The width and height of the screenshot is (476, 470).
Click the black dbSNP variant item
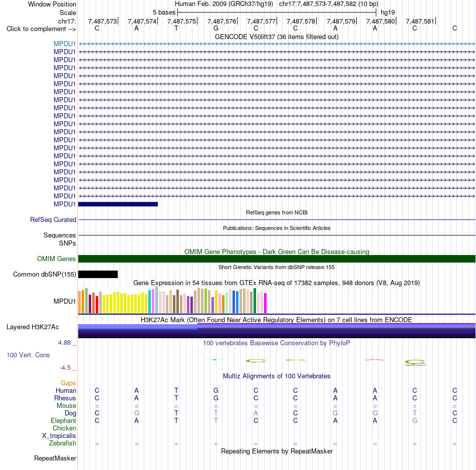(98, 274)
